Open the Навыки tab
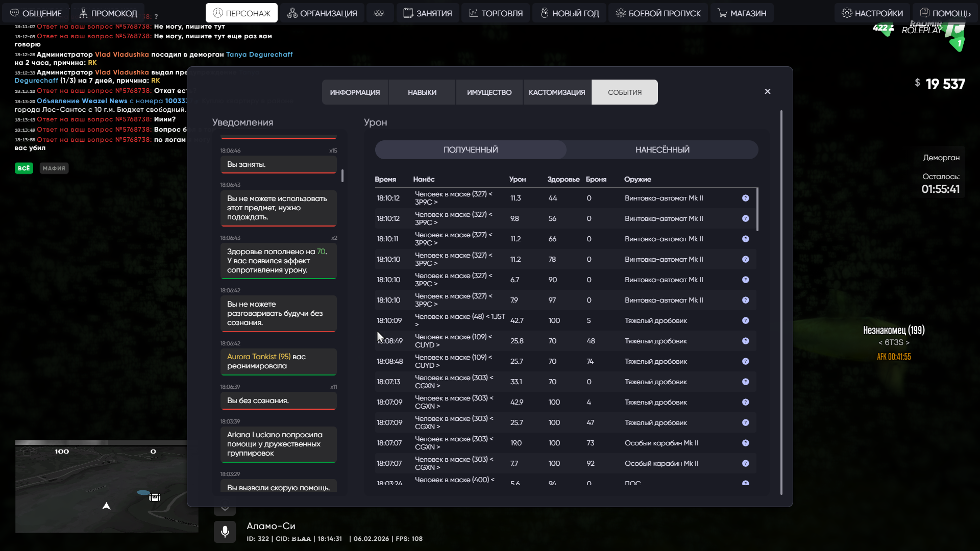This screenshot has height=551, width=980. pos(422,92)
